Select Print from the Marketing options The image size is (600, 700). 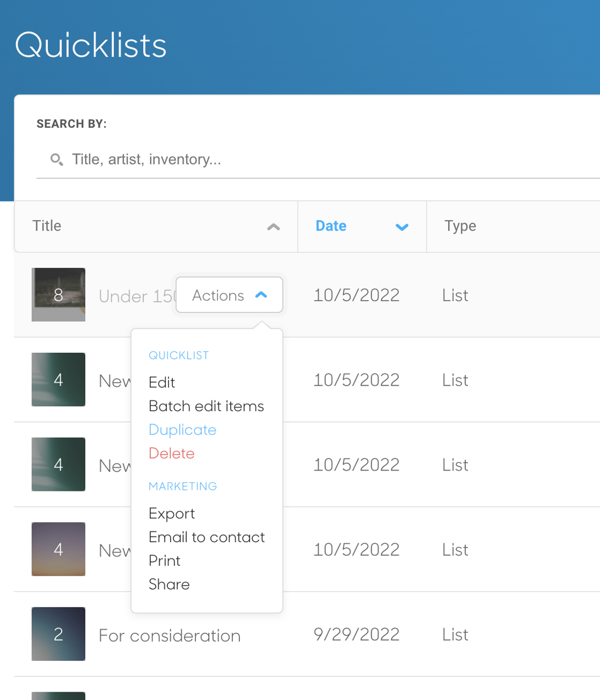pos(164,561)
